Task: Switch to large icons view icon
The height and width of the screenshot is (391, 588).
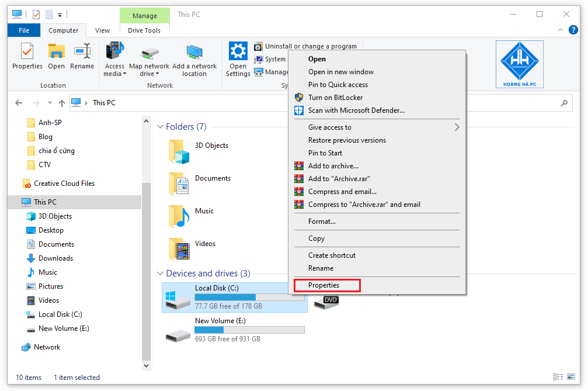Action: pyautogui.click(x=571, y=377)
